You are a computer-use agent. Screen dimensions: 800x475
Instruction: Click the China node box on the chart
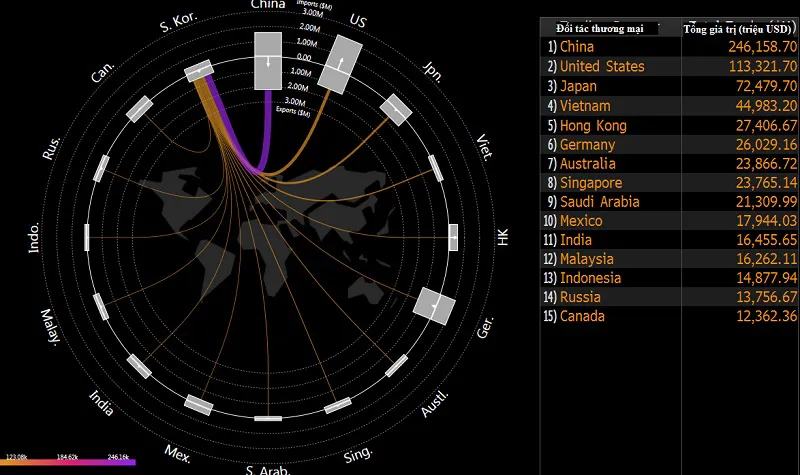coord(268,61)
